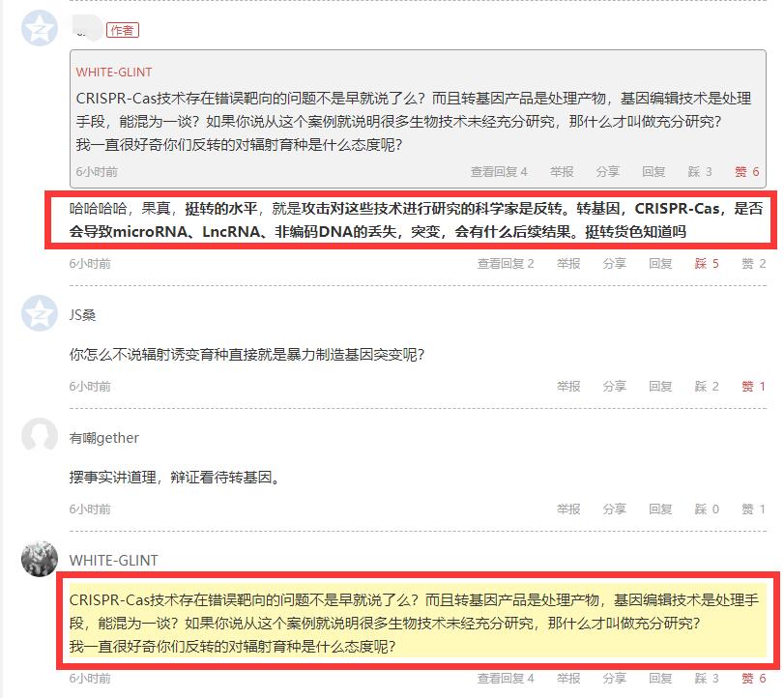Click the yellow highlighted WHITE-GLINT comment text
This screenshot has height=698, width=784.
click(x=418, y=623)
